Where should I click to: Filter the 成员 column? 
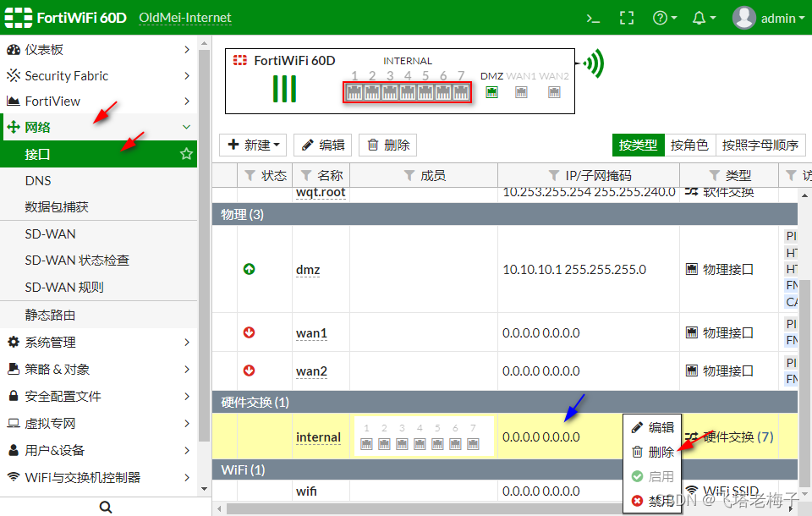click(x=409, y=176)
